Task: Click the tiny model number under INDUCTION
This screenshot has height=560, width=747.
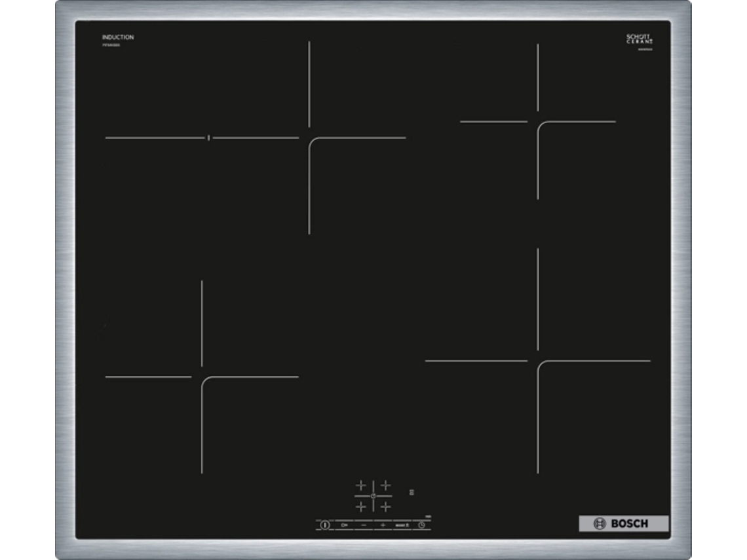Action: point(111,45)
